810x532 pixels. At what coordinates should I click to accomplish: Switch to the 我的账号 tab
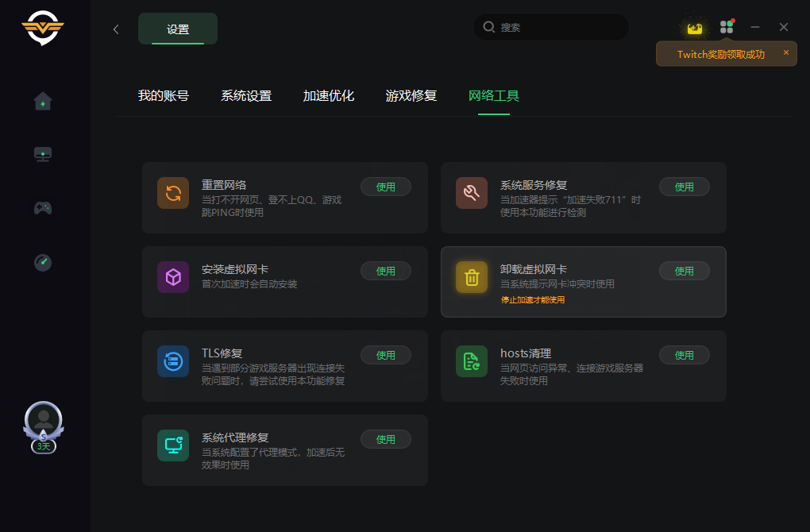click(164, 96)
